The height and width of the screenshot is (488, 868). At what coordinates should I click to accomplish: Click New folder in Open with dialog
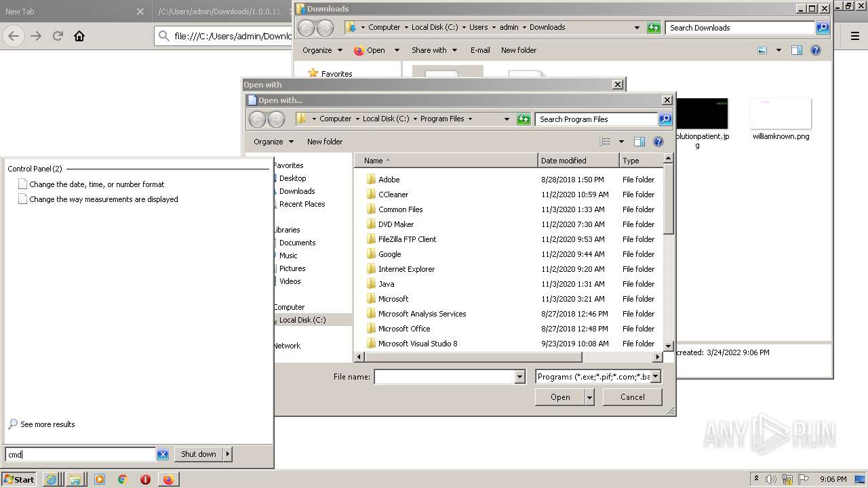point(325,142)
